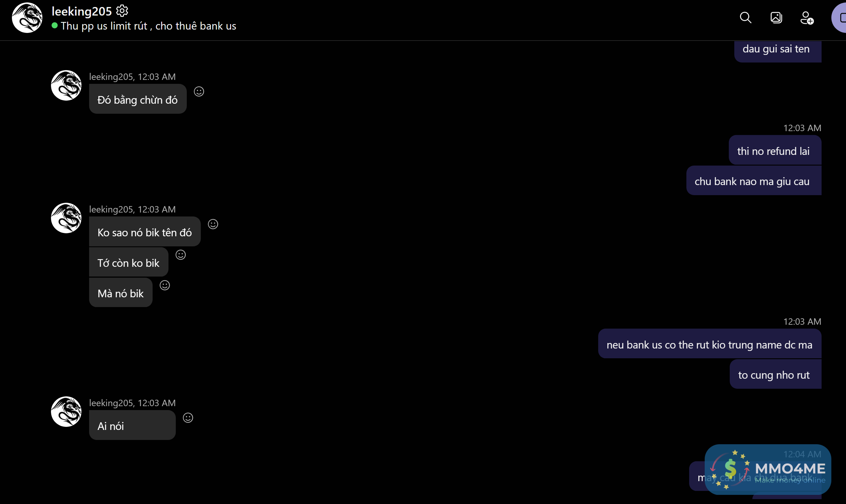Screen dimensions: 846x504
Task: Click avatar beside "Ai nói" message
Action: point(66,412)
